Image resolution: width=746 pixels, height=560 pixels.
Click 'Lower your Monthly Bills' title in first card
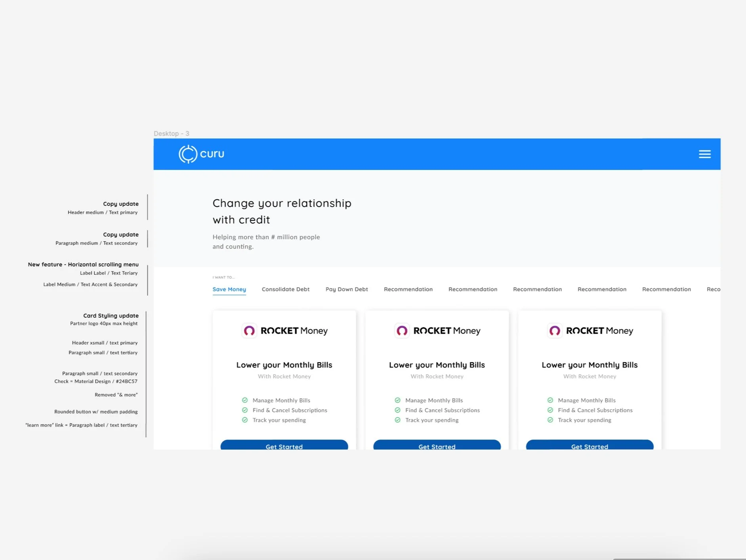tap(284, 365)
